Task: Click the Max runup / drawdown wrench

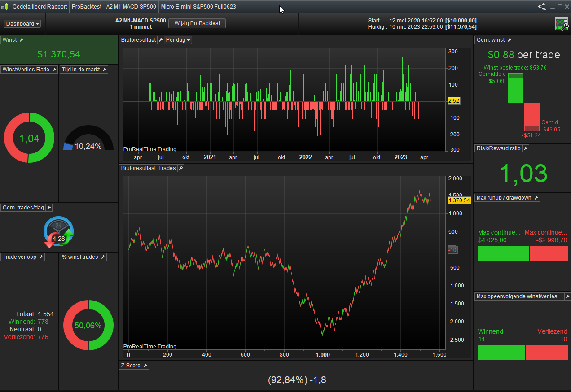Action: [x=536, y=198]
